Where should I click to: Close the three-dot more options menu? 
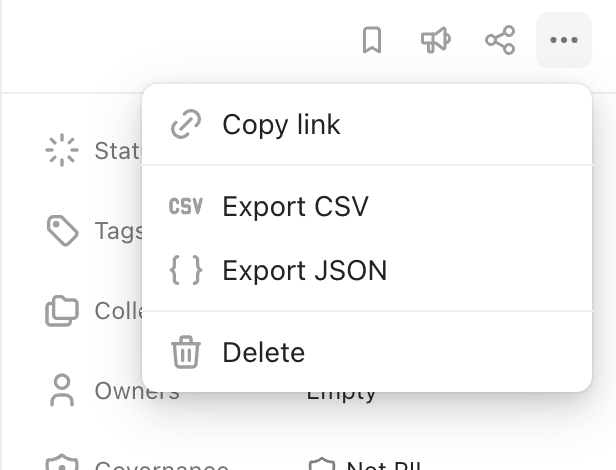coord(564,40)
